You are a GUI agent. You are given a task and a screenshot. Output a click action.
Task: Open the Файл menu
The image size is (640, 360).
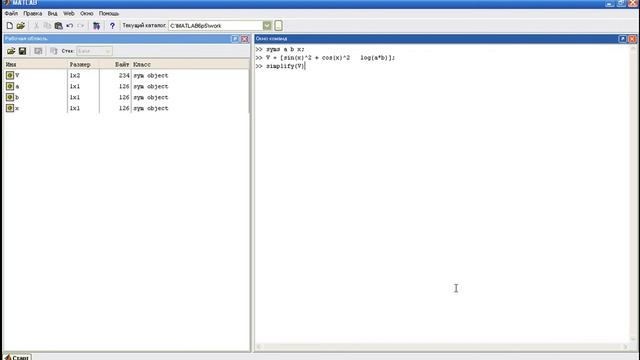click(11, 13)
